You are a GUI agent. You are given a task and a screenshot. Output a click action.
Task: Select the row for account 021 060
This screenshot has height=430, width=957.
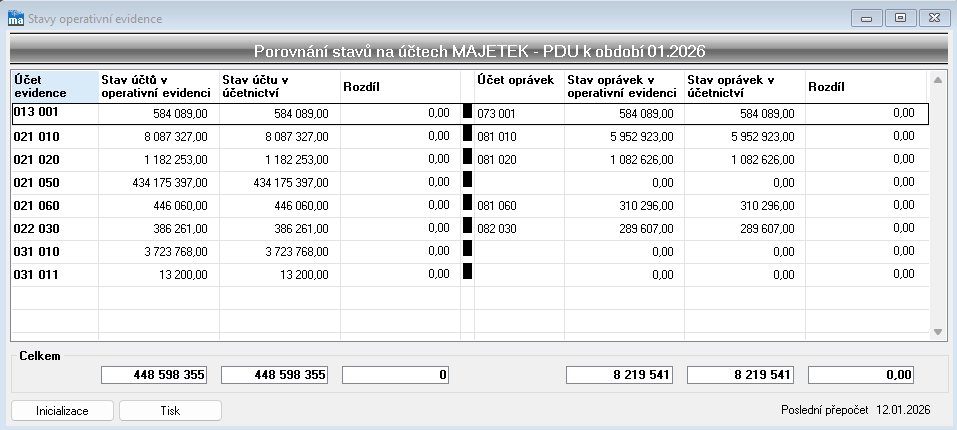(x=470, y=206)
